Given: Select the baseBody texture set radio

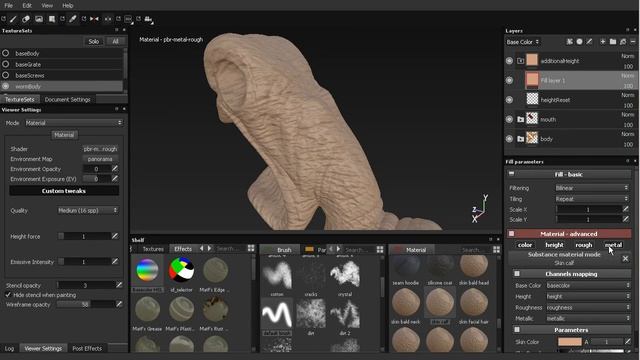Looking at the screenshot, I should (x=6, y=53).
